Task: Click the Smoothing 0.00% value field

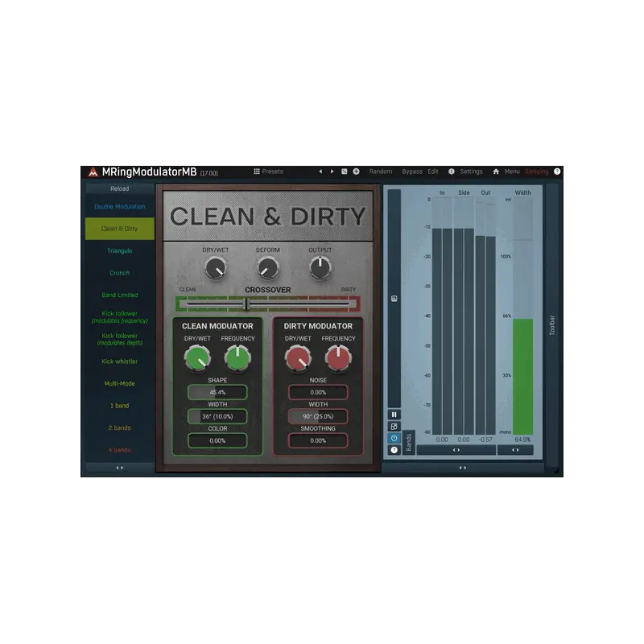Action: 318,440
